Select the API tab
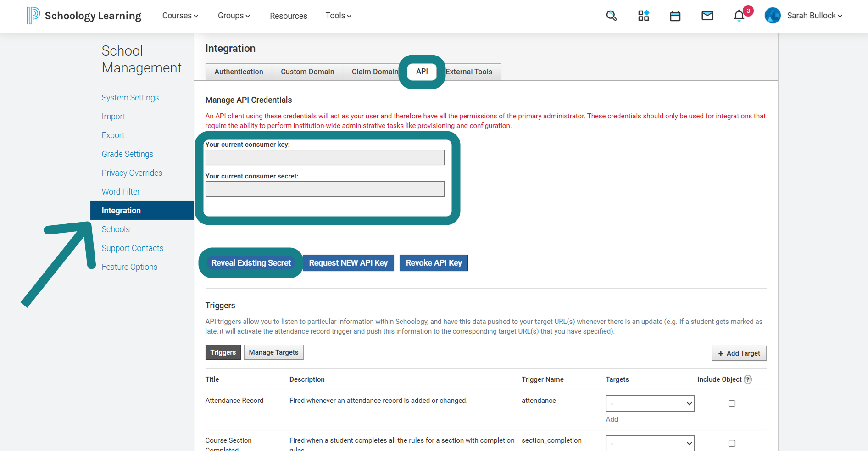 point(422,72)
